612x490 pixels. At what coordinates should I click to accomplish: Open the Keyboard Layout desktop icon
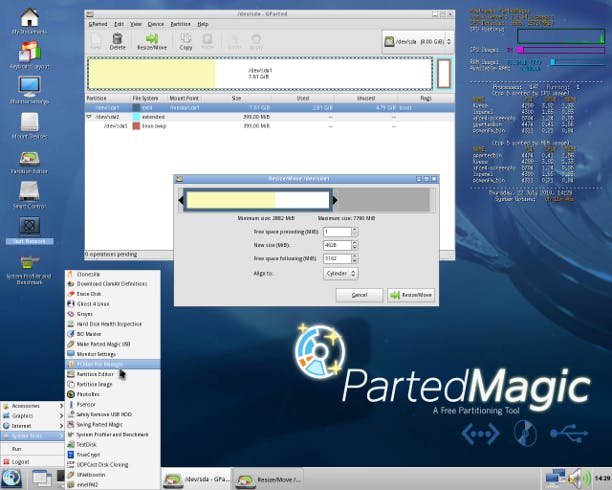[29, 55]
